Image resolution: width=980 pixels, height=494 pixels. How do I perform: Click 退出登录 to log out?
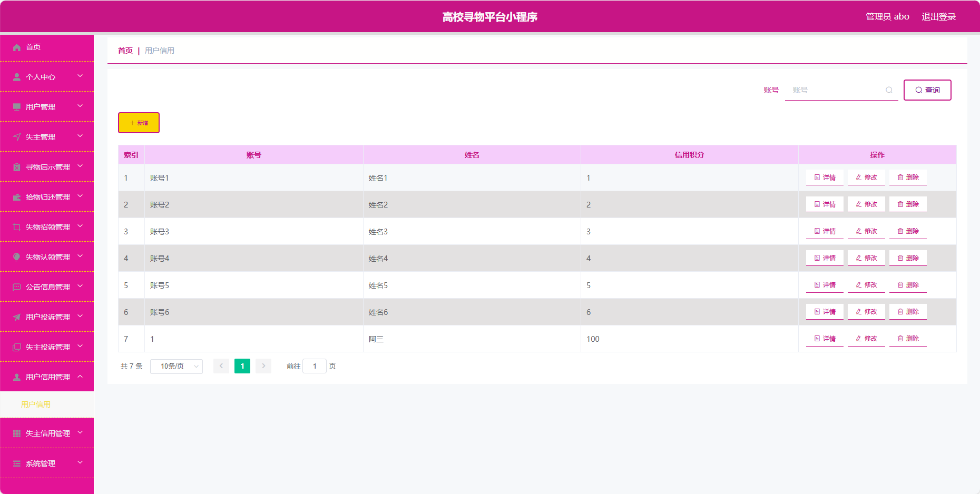[x=938, y=17]
